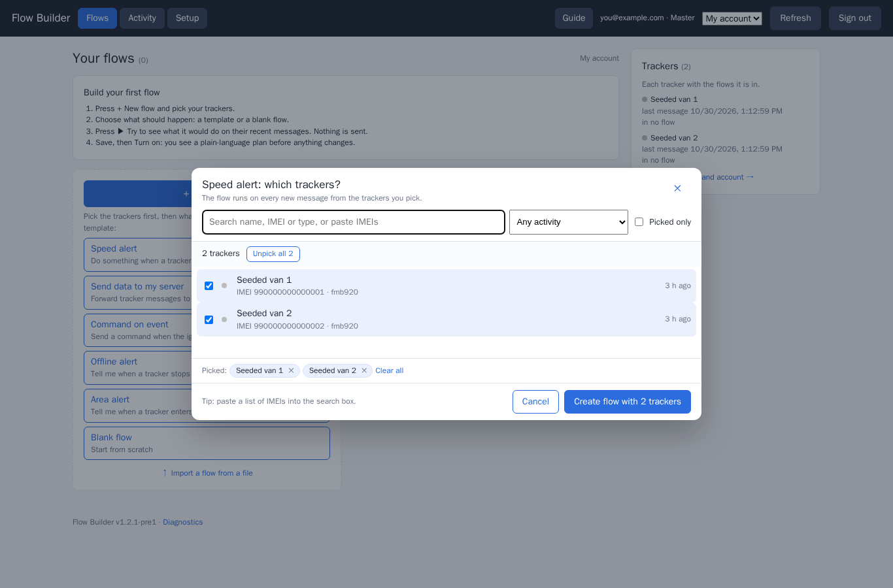The width and height of the screenshot is (893, 588).
Task: Select the Blank flow template
Action: pyautogui.click(x=207, y=443)
